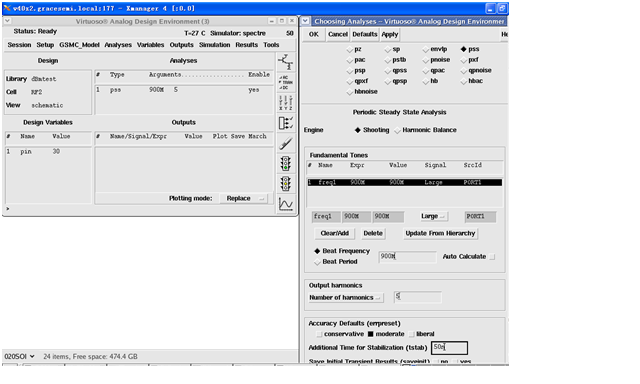
Task: Click the Delete eraser icon in toolbar
Action: [x=285, y=143]
